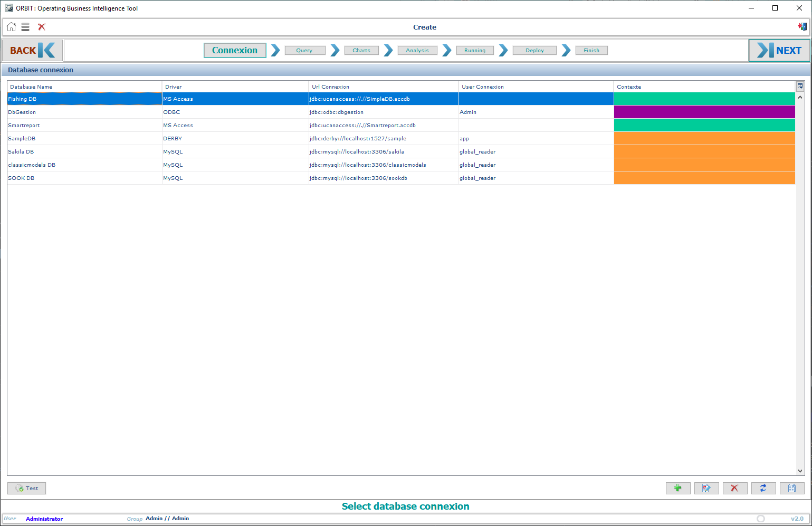The image size is (812, 526).
Task: Select the Query wizard step
Action: tap(304, 51)
